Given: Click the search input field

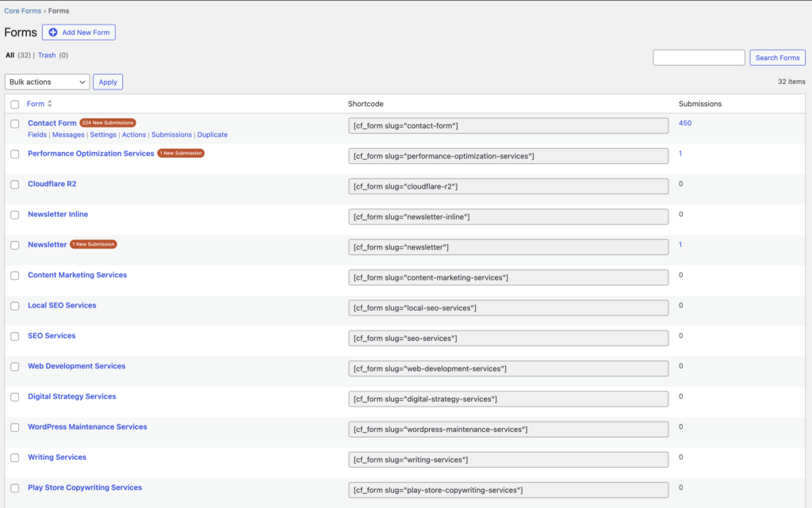Looking at the screenshot, I should click(x=698, y=57).
